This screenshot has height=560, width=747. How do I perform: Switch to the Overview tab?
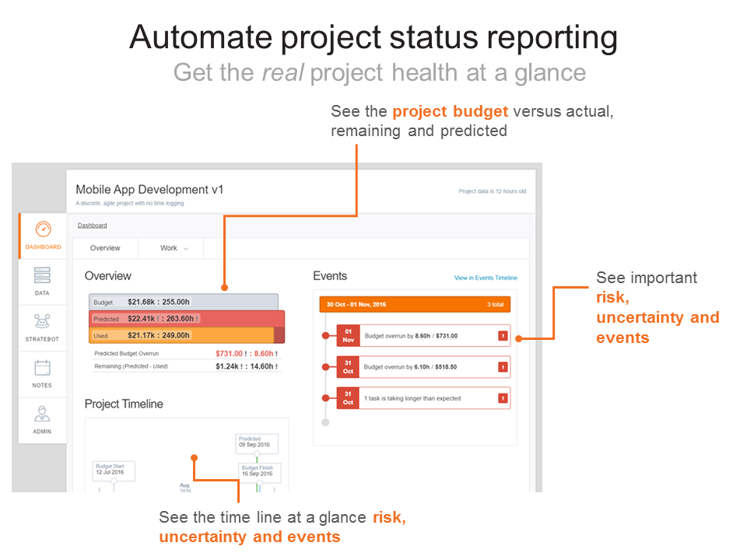point(105,248)
